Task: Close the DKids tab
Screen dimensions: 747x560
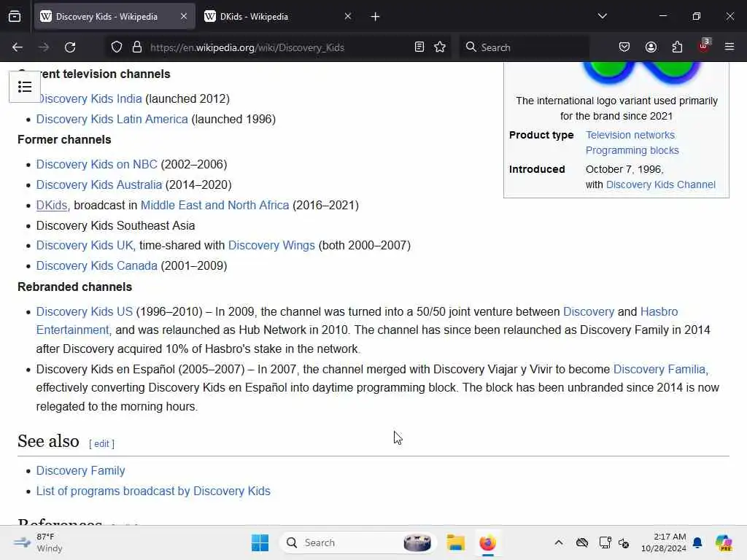Action: tap(348, 16)
